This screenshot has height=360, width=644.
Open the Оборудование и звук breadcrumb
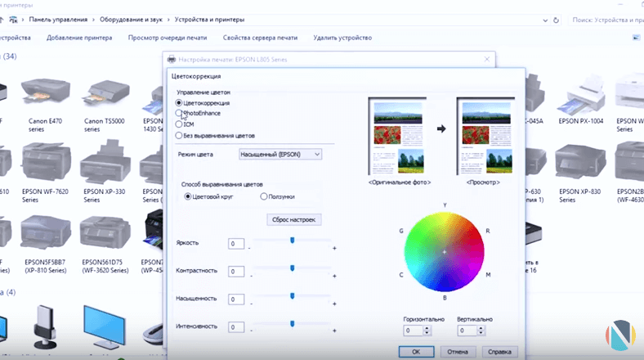131,20
